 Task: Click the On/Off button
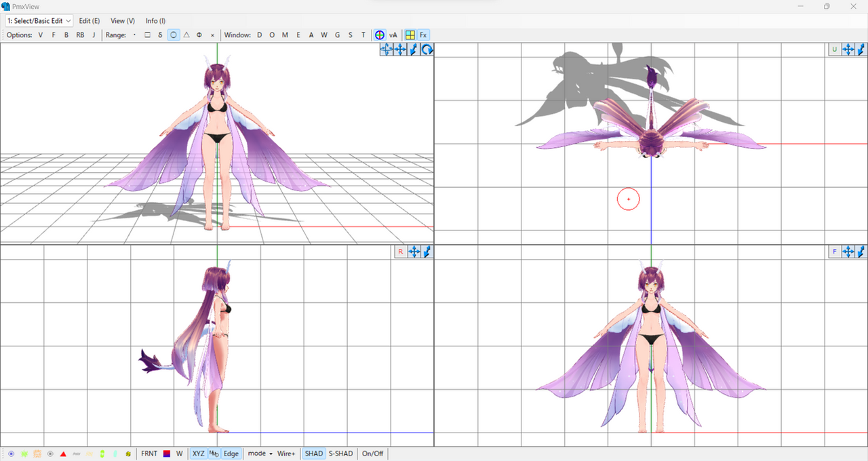372,454
